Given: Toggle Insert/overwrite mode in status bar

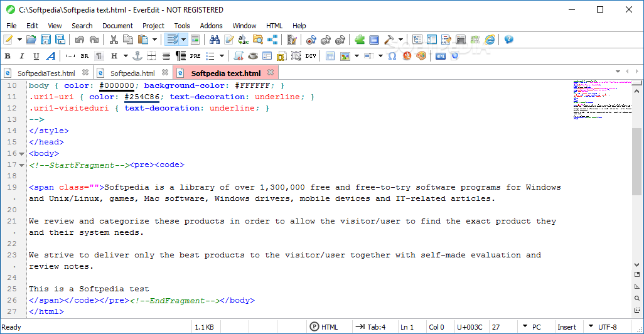Looking at the screenshot, I should coord(567,327).
